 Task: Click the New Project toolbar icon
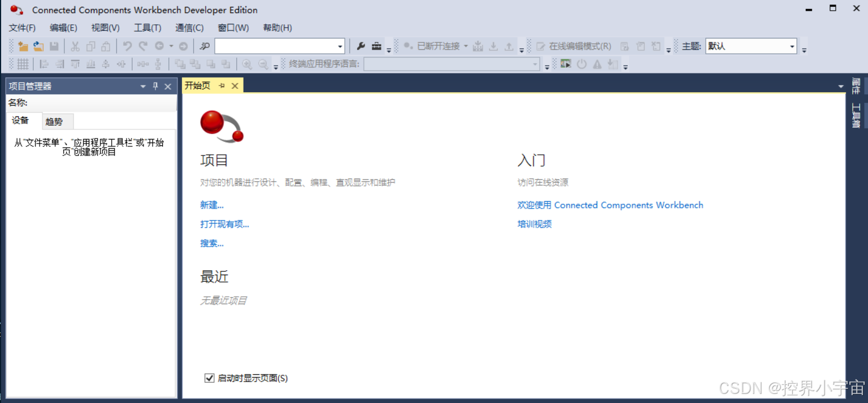click(x=23, y=46)
